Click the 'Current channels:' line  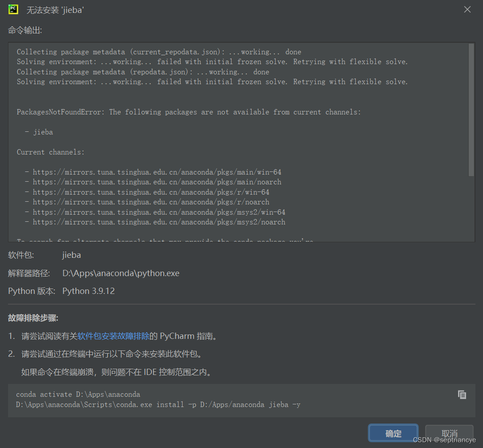point(50,152)
